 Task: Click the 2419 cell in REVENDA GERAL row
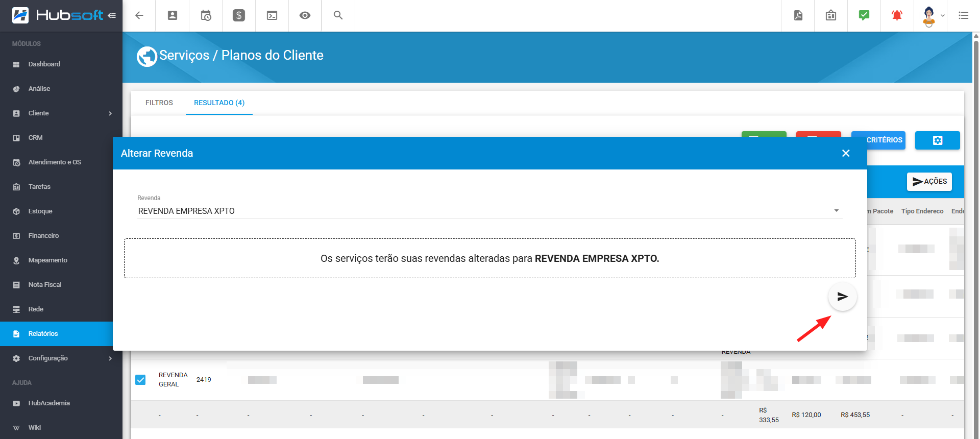[204, 380]
